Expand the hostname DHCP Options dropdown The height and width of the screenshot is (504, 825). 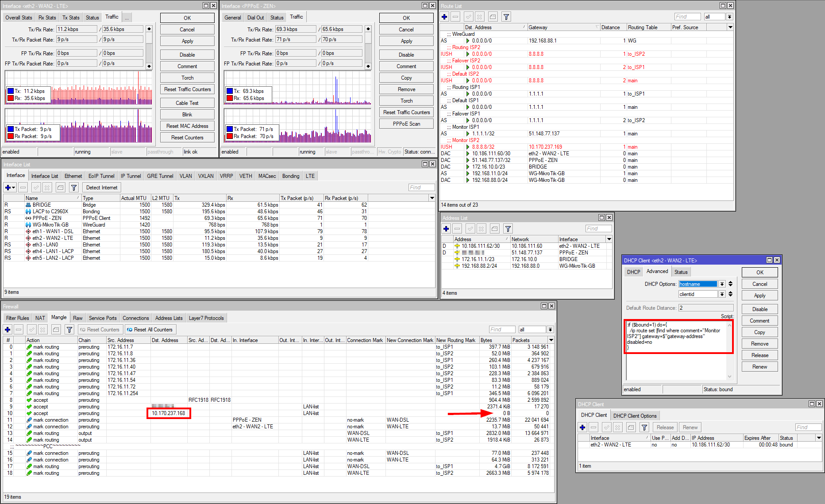pyautogui.click(x=722, y=284)
